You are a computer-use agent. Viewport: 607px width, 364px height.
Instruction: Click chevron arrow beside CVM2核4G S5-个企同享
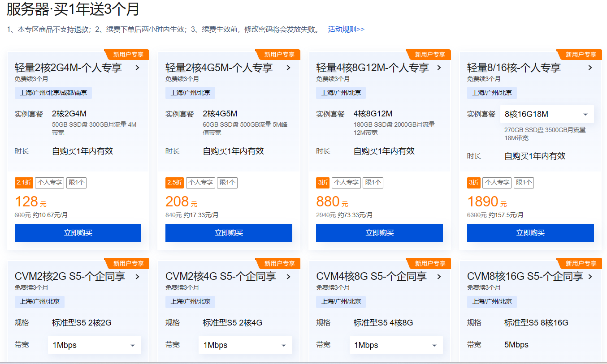pos(288,277)
